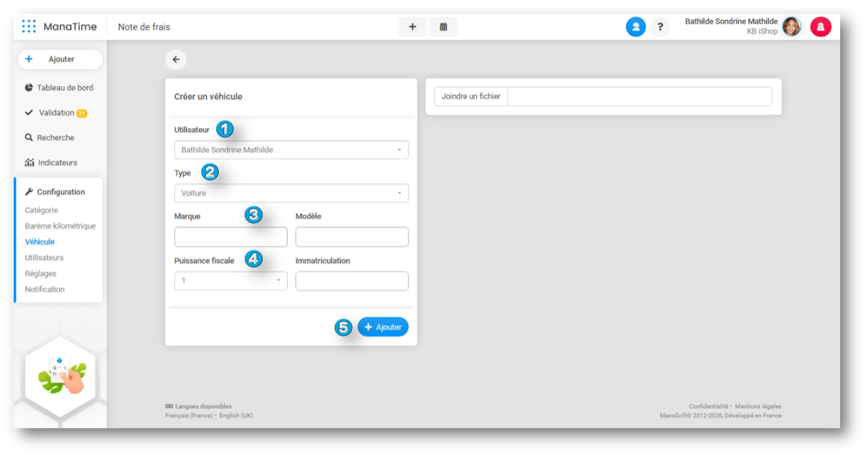868x456 pixels.
Task: Open the calendar icon in top bar
Action: [443, 27]
